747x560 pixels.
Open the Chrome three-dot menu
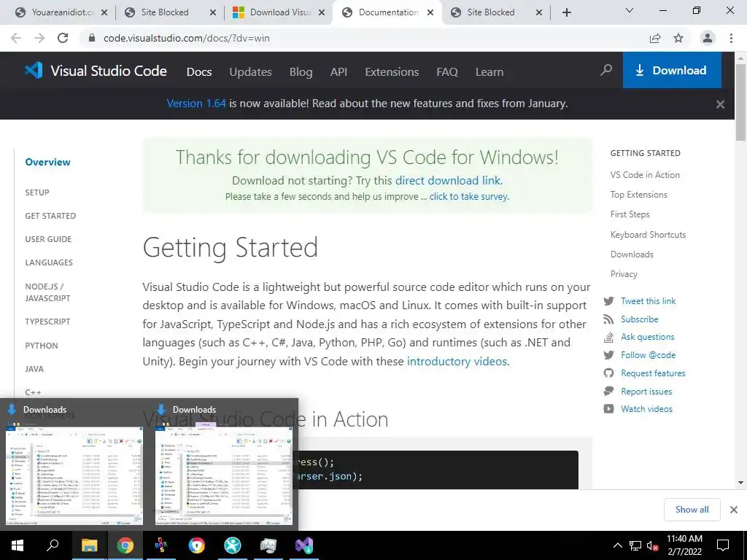pyautogui.click(x=731, y=38)
